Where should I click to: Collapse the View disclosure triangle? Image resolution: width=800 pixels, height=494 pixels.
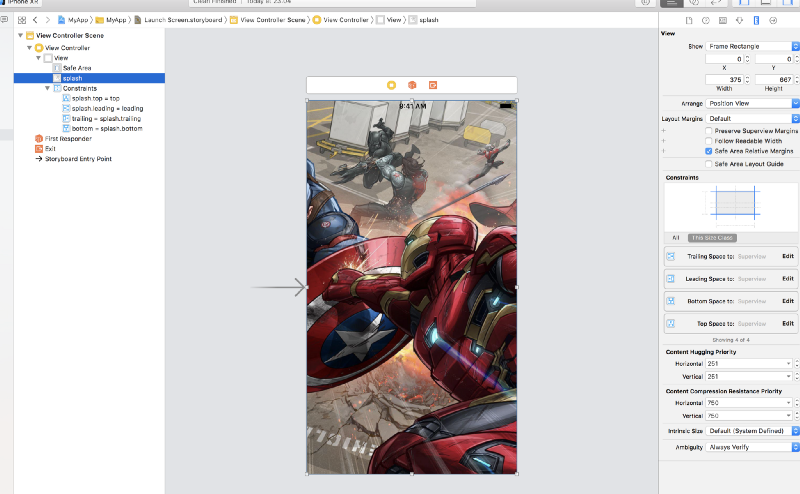click(x=39, y=58)
